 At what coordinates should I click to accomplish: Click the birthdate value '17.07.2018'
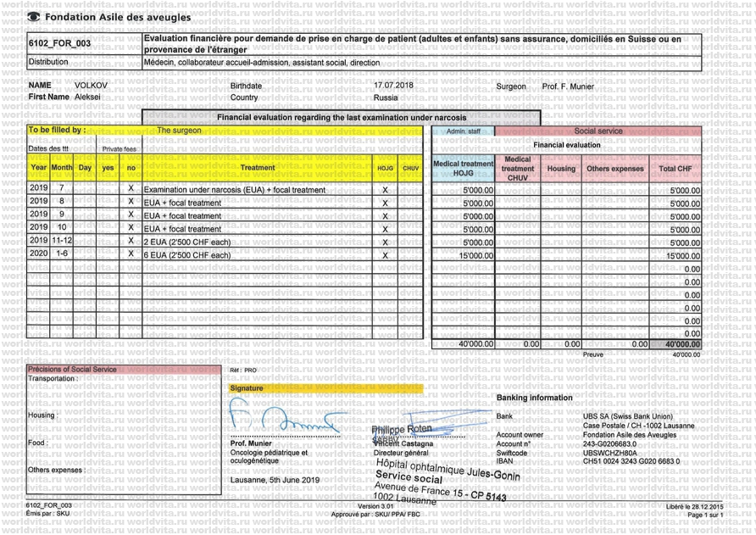393,86
